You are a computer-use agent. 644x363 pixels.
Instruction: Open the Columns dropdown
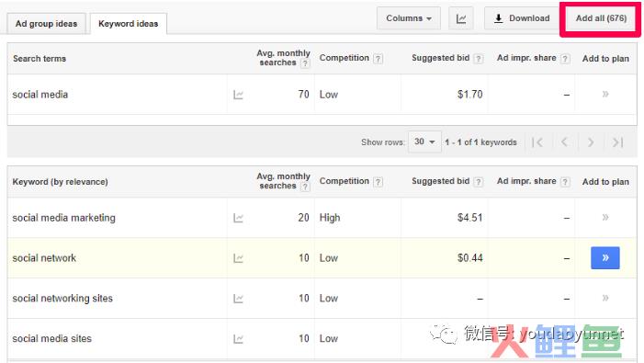[408, 18]
